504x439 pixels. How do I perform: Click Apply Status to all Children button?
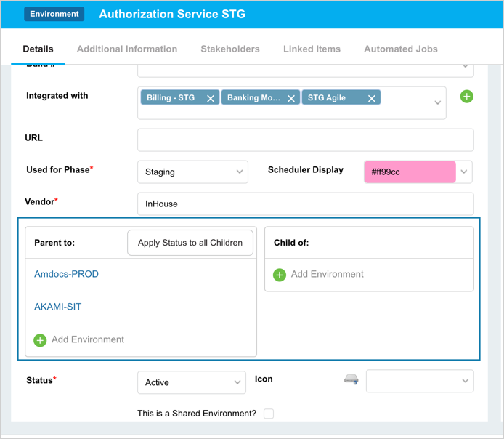click(x=190, y=243)
